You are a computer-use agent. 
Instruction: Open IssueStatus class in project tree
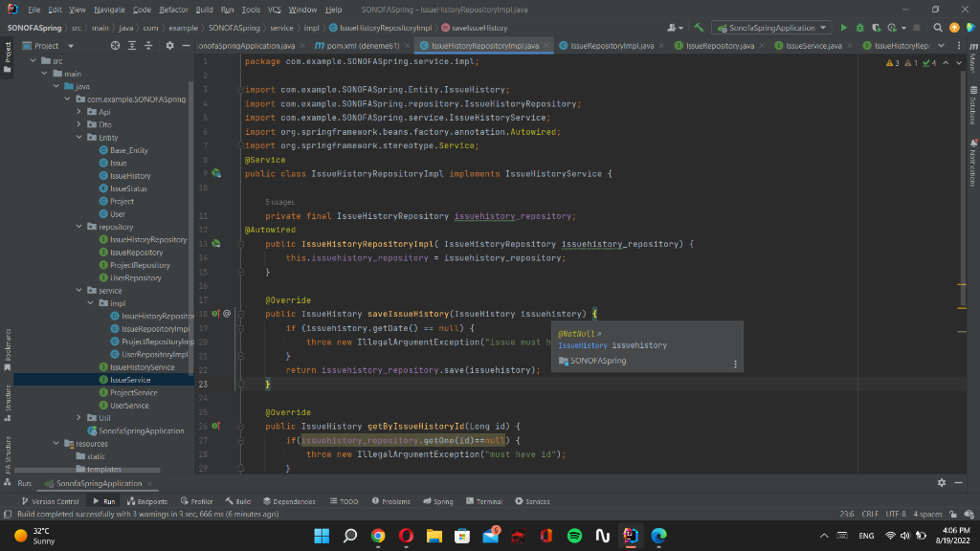(128, 188)
